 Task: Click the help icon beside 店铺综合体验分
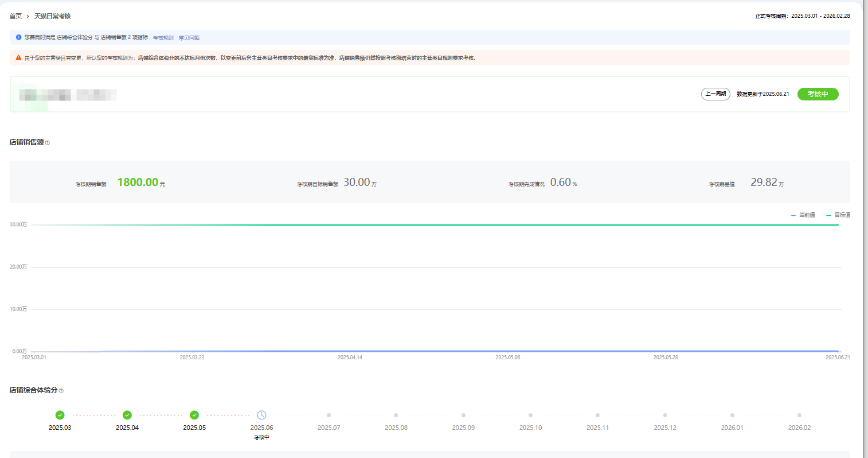61,391
